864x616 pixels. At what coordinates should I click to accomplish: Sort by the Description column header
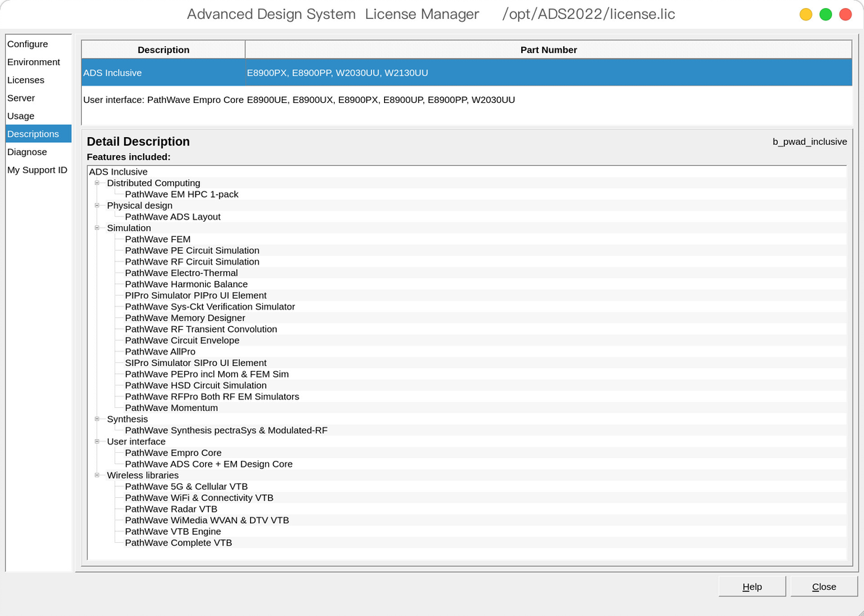click(164, 49)
